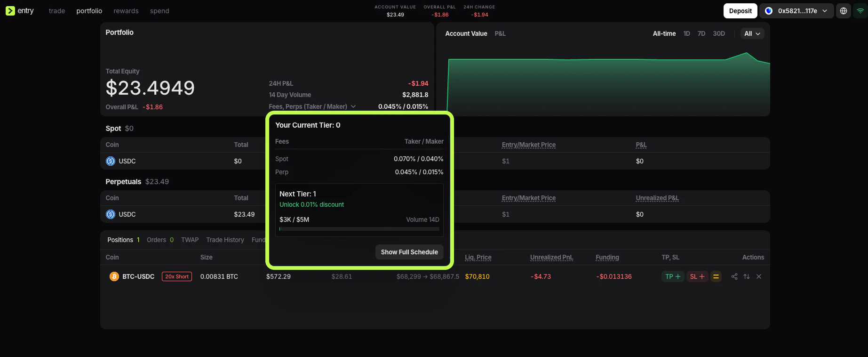The image size is (868, 357).
Task: Click the 0.00831 BTC size value
Action: click(219, 276)
